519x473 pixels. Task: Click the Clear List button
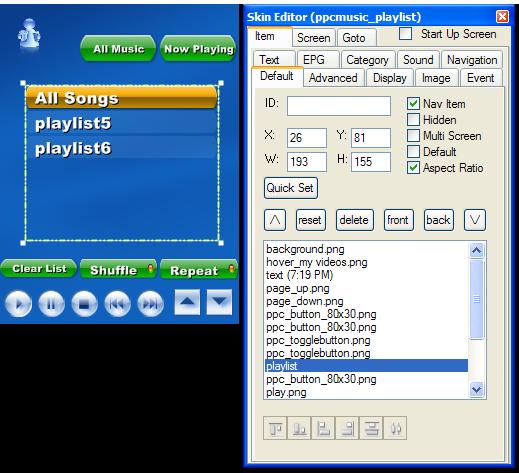pyautogui.click(x=39, y=269)
